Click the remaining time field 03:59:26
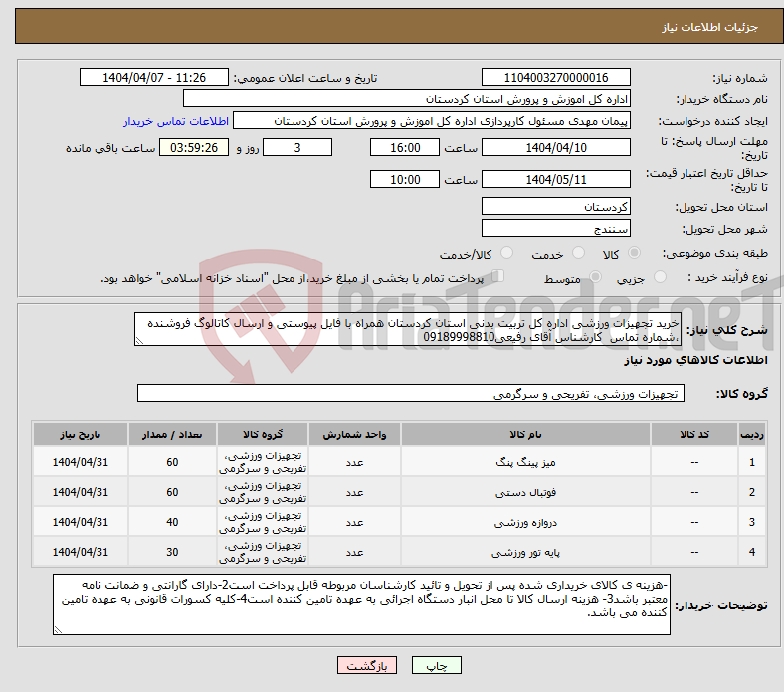Image resolution: width=784 pixels, height=692 pixels. click(194, 147)
